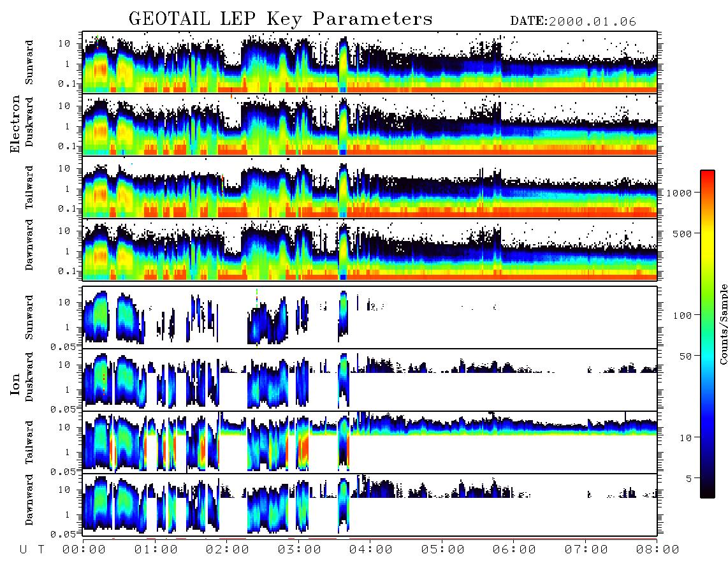Click the DATE:2000.01.06 label
The image size is (728, 561).
pos(573,22)
